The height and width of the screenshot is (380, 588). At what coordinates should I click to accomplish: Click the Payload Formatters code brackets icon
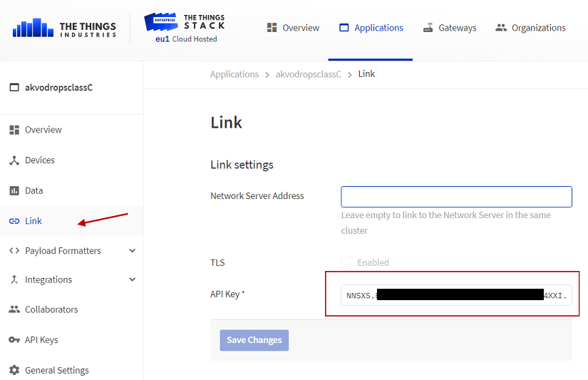point(14,250)
